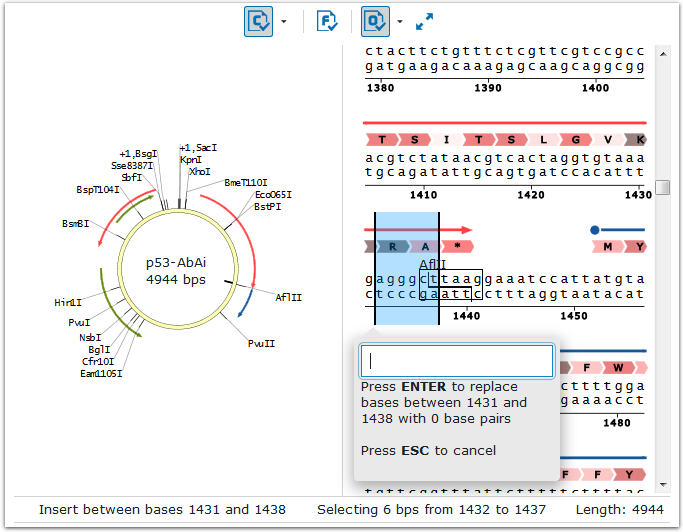Select the BmeT110I enzyme label on map
683x532 pixels.
(245, 183)
